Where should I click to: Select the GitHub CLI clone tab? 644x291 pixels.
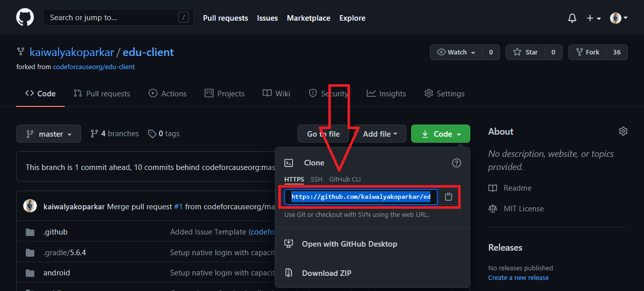345,180
